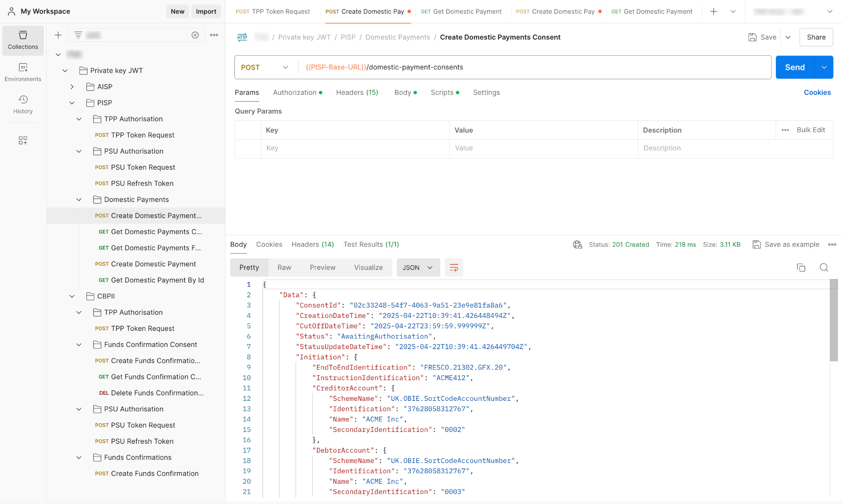842x504 pixels.
Task: Switch to the request Body tab
Action: 405,92
